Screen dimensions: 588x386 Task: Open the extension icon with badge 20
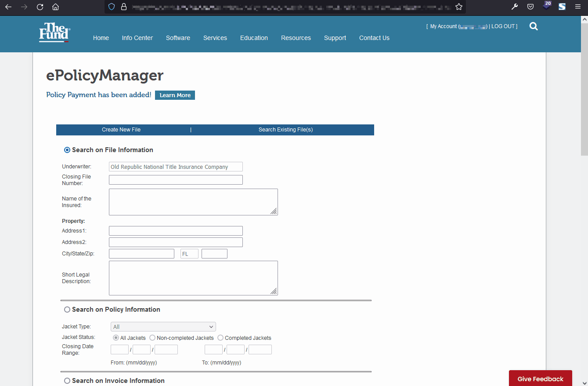(546, 6)
